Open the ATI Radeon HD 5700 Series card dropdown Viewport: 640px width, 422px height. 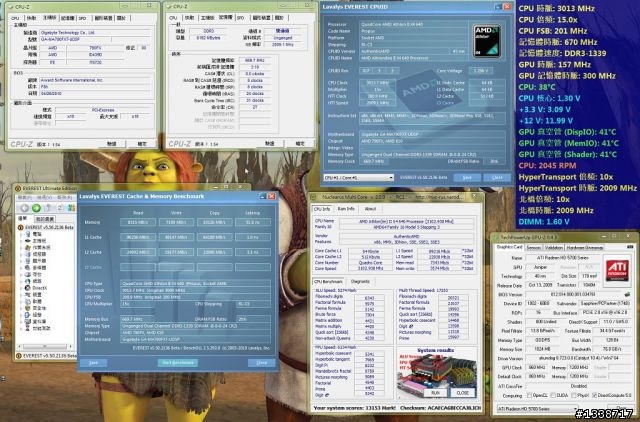538,409
